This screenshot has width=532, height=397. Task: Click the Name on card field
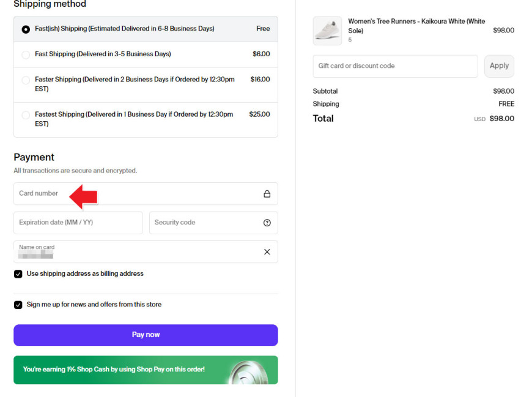146,252
